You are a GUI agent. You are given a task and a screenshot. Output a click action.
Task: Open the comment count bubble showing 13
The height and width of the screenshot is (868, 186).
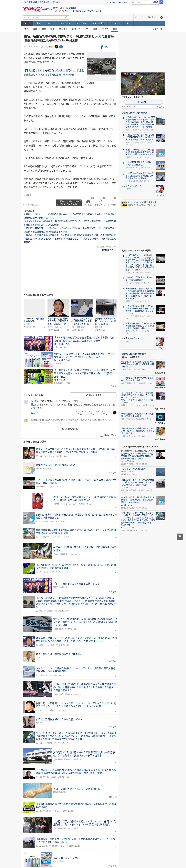pyautogui.click(x=43, y=47)
